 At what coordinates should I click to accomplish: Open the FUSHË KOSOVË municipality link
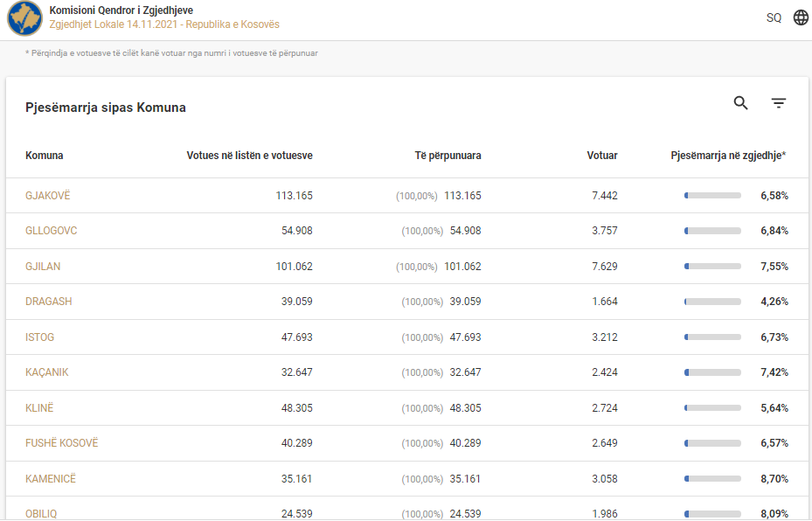pyautogui.click(x=62, y=443)
